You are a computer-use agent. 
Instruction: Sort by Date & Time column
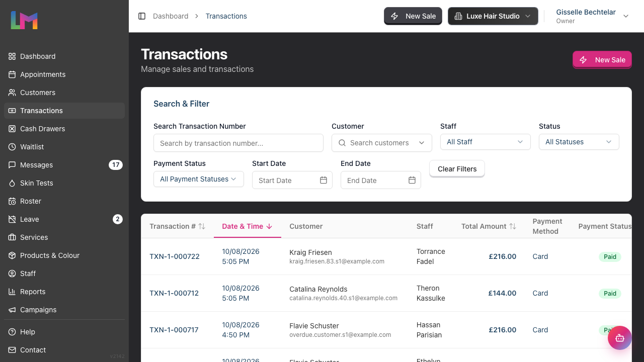click(x=247, y=226)
